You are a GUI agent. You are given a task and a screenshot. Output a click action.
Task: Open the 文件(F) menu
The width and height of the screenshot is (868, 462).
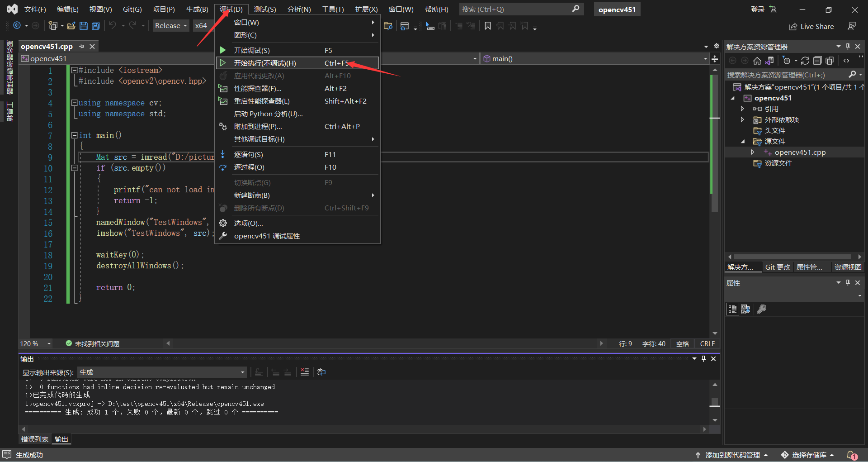point(35,10)
